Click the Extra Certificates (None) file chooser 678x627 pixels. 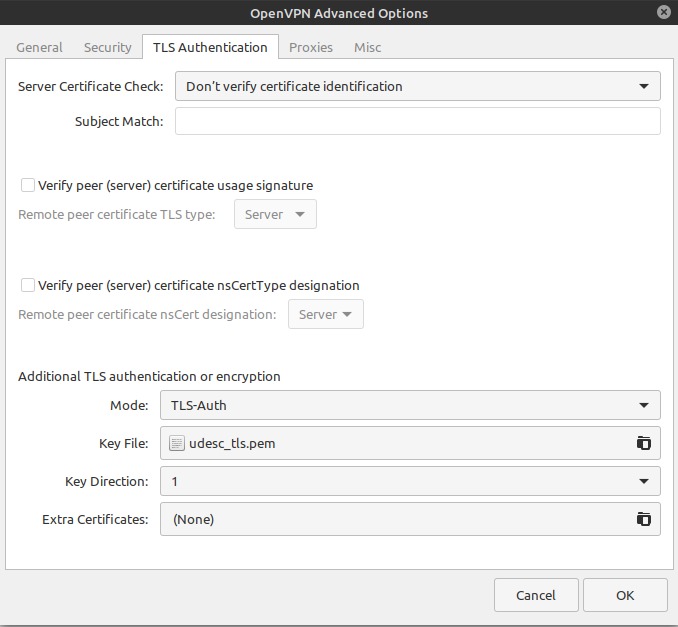[395, 519]
